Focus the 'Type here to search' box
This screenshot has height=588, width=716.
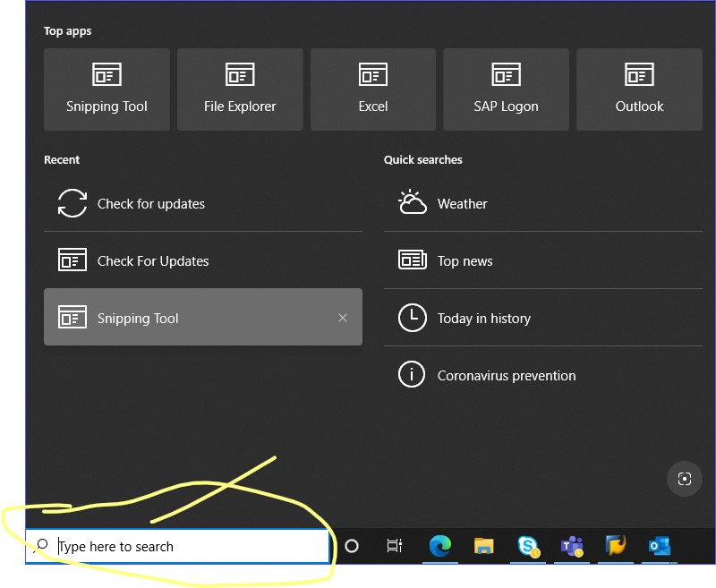[x=177, y=547]
